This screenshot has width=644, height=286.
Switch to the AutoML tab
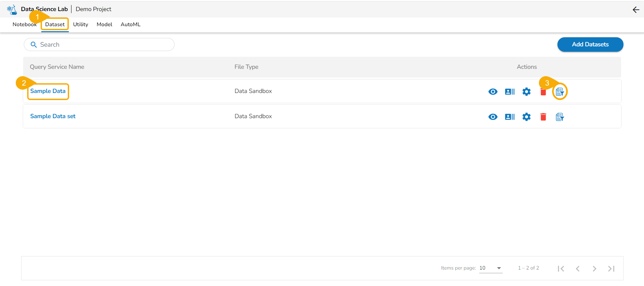click(x=131, y=25)
